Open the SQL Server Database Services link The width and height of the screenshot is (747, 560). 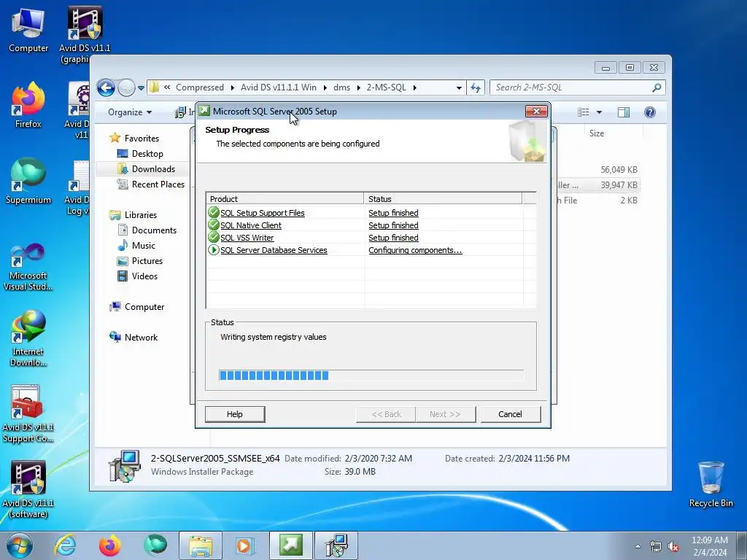[274, 250]
